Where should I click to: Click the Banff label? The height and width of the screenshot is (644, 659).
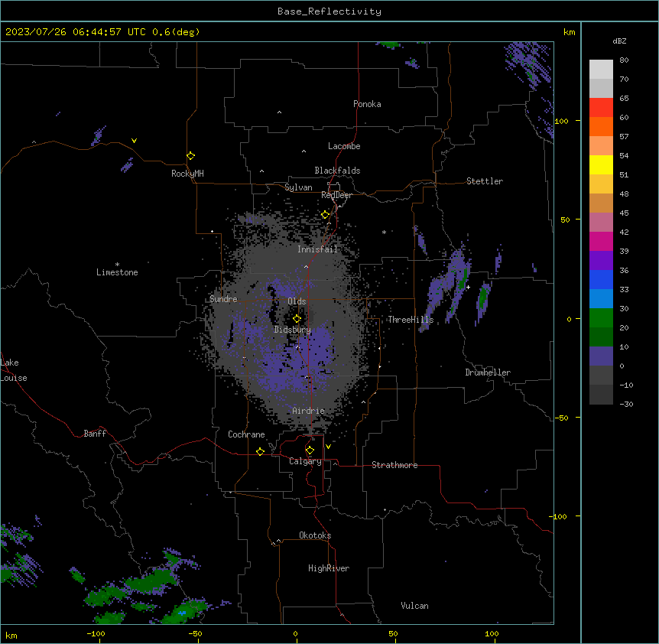click(95, 434)
